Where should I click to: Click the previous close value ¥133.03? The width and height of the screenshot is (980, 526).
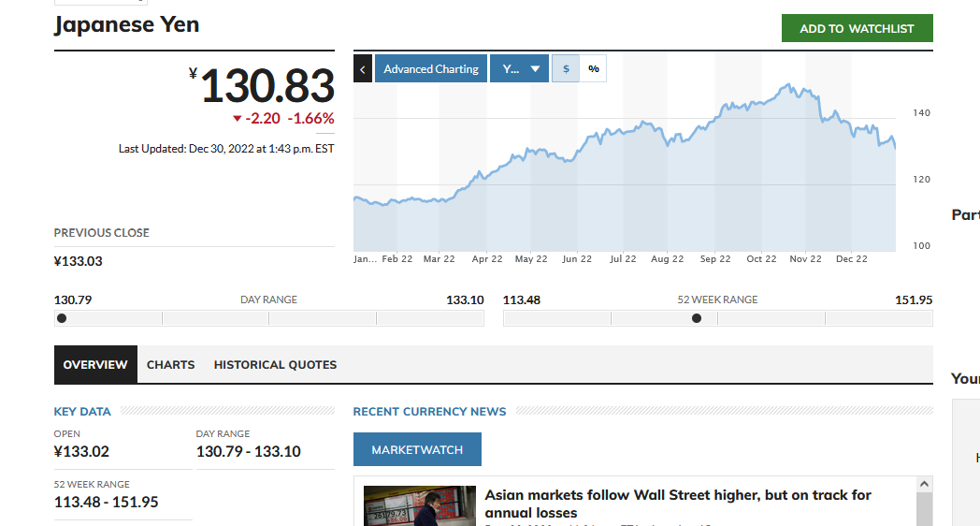pos(79,261)
